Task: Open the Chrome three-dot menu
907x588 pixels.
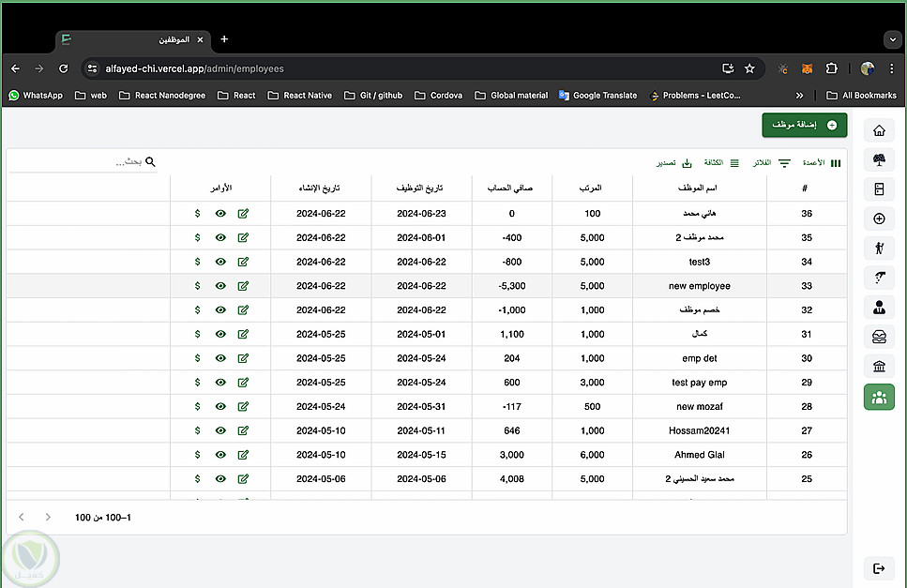Action: coord(891,68)
